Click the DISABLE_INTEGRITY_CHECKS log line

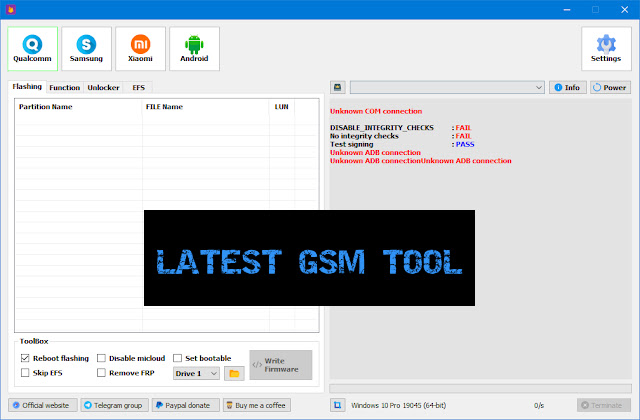coord(400,128)
